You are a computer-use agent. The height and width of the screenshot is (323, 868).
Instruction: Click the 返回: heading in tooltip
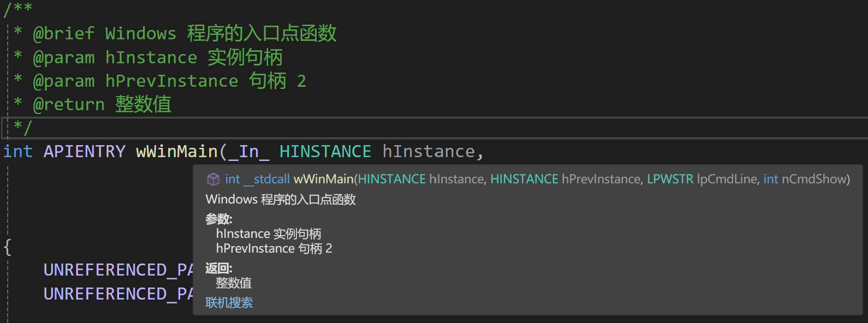pos(219,268)
